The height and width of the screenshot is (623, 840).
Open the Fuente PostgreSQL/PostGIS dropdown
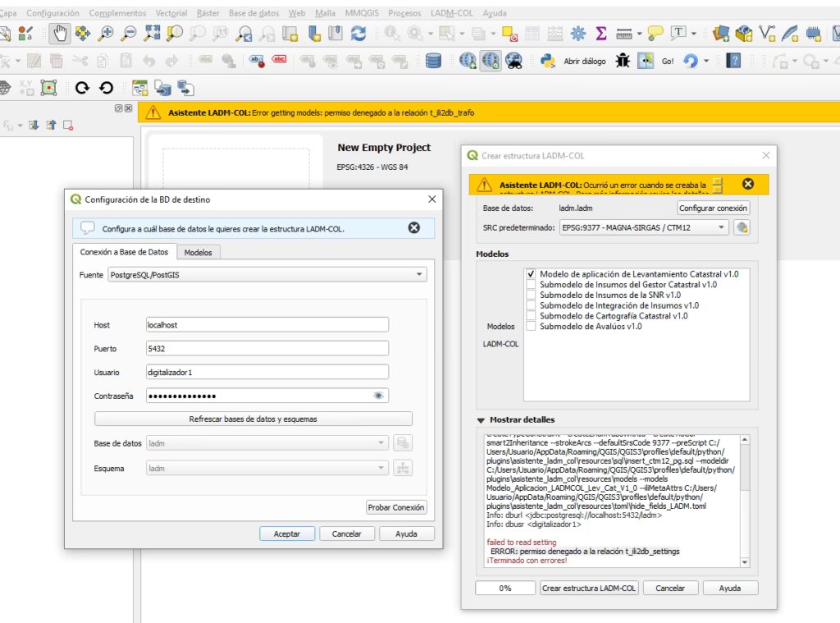(266, 275)
